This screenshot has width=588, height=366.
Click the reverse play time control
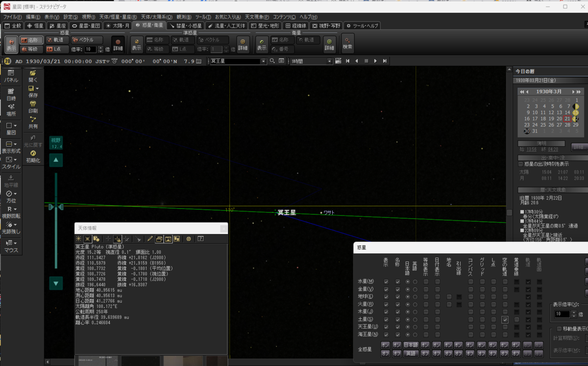point(356,61)
